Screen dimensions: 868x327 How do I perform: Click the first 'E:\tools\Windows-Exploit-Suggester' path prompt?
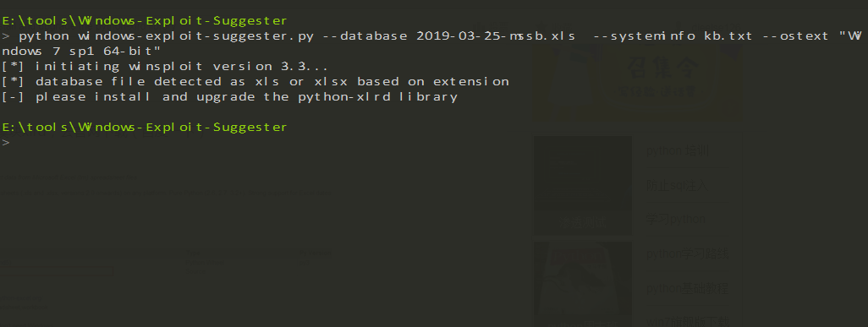145,21
